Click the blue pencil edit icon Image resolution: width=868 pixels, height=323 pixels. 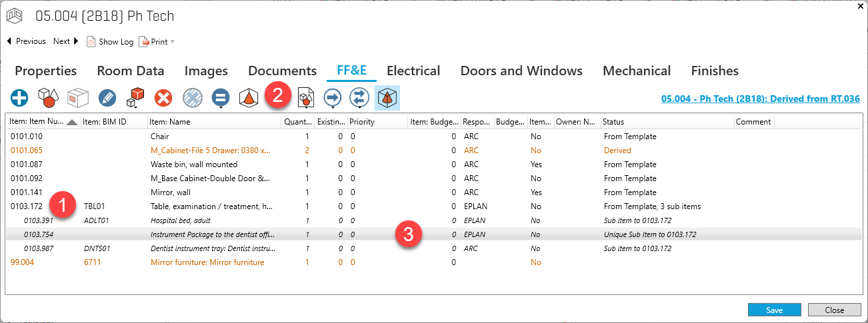[x=107, y=99]
